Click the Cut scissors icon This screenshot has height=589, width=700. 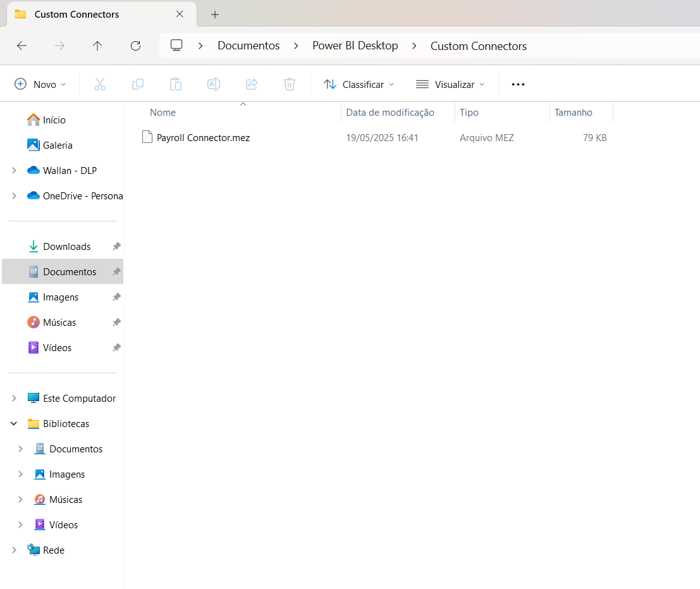[100, 84]
